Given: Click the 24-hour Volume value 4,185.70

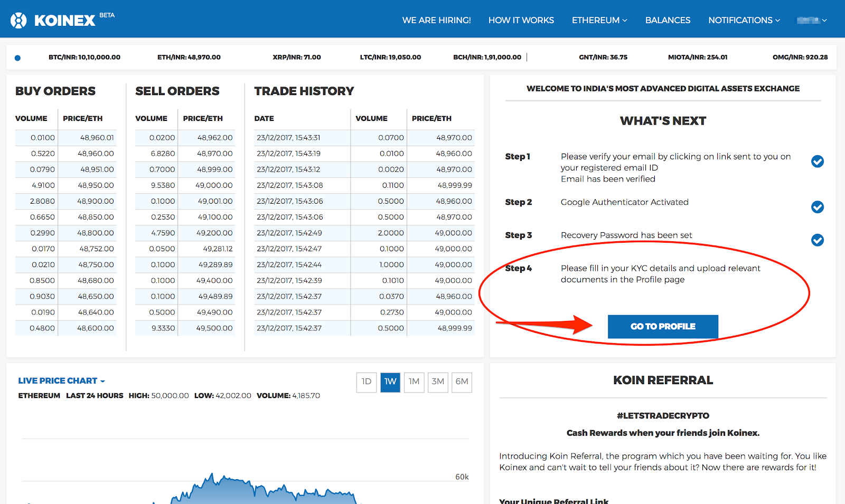Looking at the screenshot, I should [306, 395].
